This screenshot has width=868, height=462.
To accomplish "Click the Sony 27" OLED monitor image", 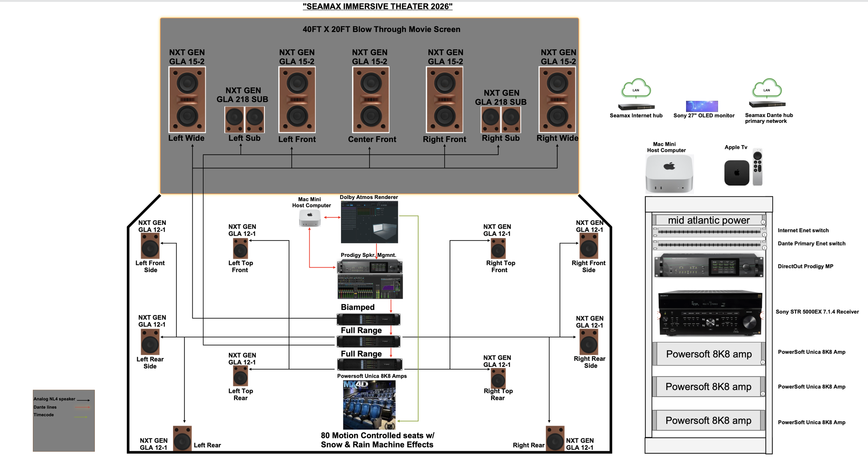I will [x=702, y=106].
